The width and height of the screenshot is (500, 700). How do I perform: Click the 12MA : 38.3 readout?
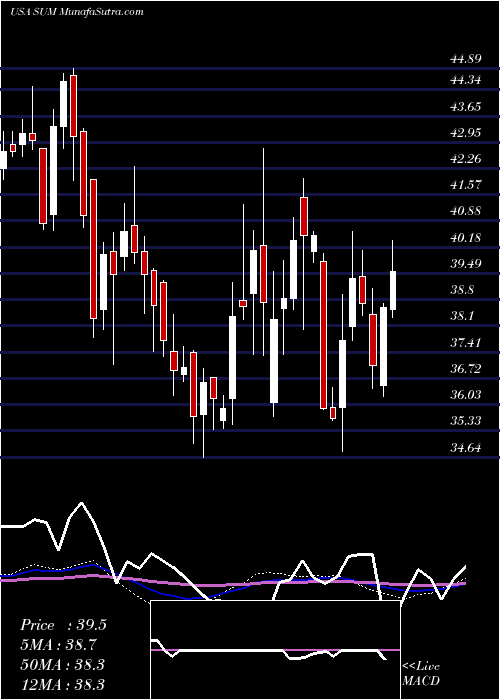click(62, 684)
